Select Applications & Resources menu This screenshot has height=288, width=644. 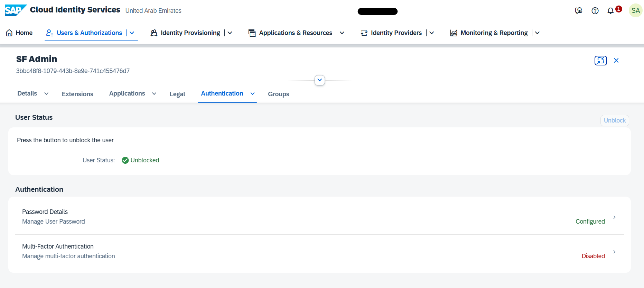[x=296, y=33]
